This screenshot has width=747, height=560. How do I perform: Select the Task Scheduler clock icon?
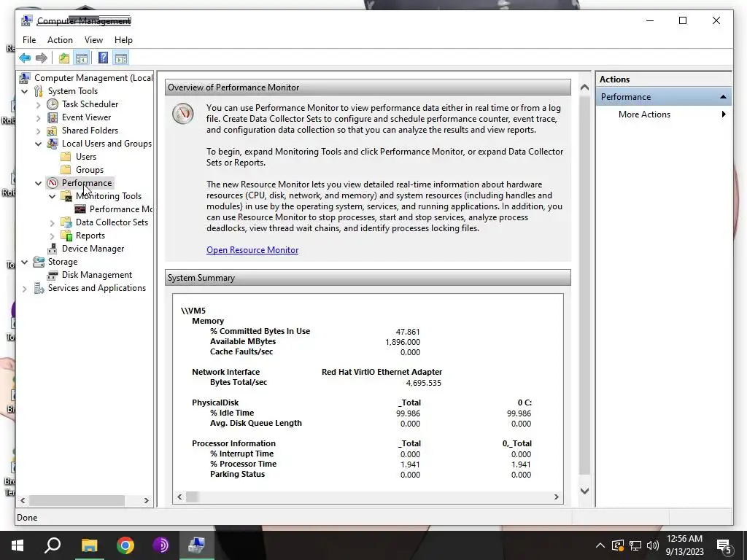pyautogui.click(x=53, y=104)
